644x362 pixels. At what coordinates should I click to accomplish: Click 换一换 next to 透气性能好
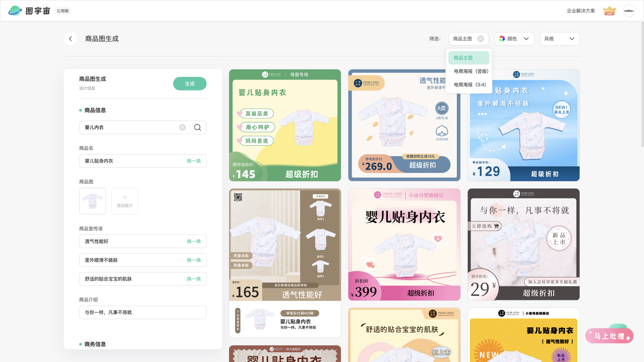coord(194,241)
